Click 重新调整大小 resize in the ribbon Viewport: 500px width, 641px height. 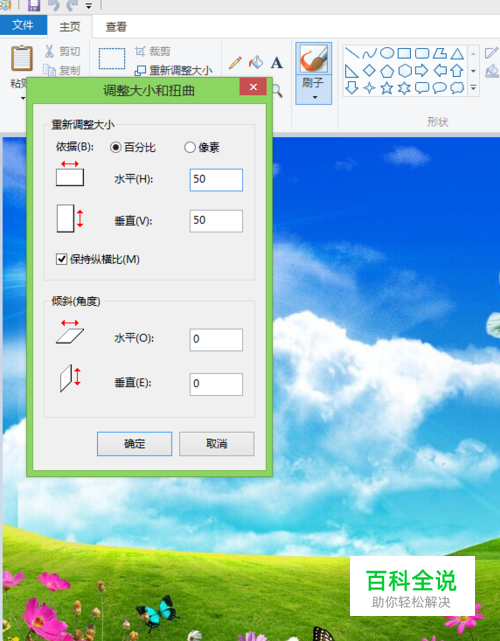click(x=173, y=70)
